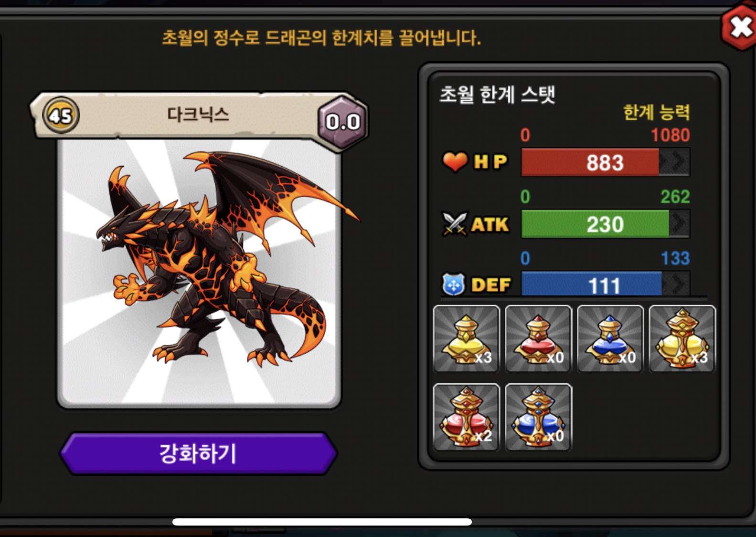Click the blue DEF bar showing 111

[605, 284]
